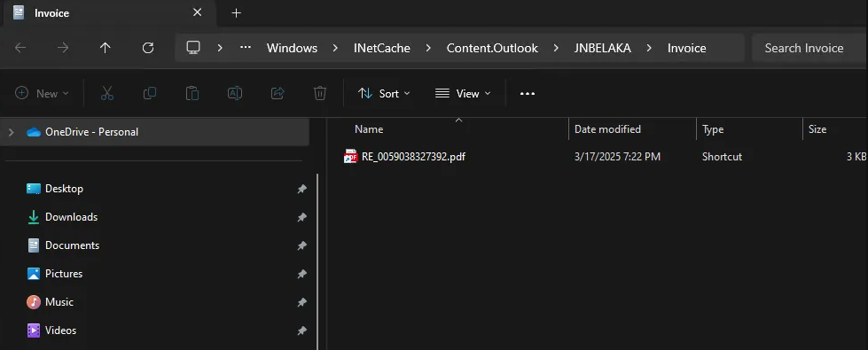Click the pin icon beside Pictures
Image resolution: width=868 pixels, height=350 pixels.
[301, 275]
